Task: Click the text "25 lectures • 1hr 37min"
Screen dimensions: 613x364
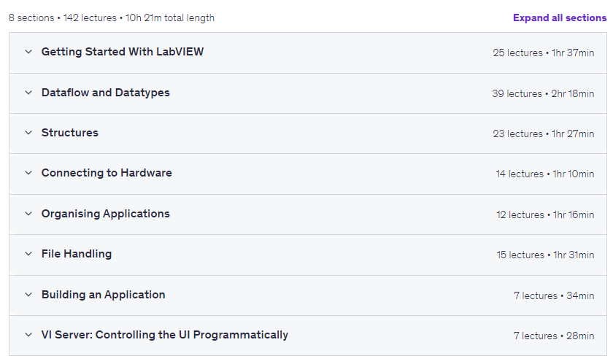Action: coord(544,53)
